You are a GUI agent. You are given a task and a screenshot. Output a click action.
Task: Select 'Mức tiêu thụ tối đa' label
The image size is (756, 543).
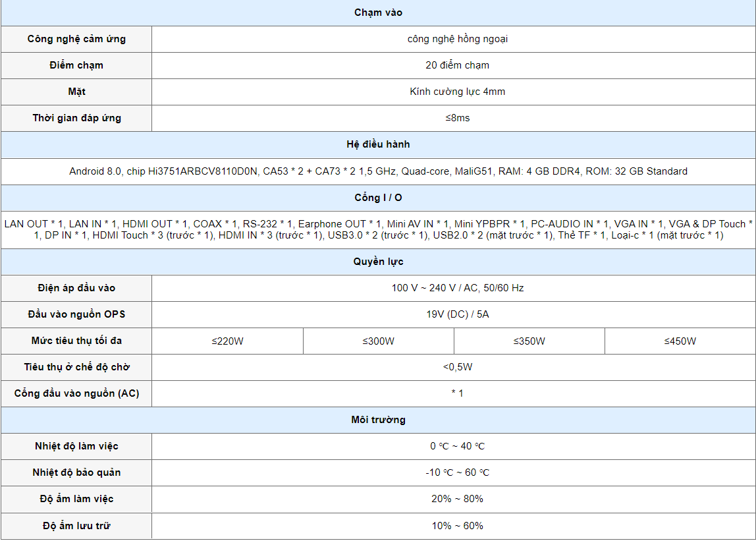(76, 341)
